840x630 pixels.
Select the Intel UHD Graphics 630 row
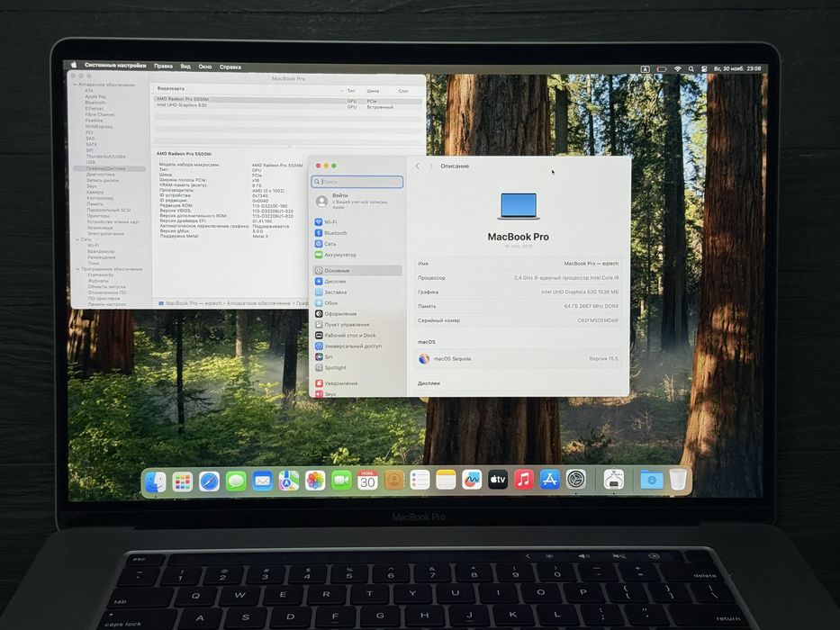pos(288,106)
